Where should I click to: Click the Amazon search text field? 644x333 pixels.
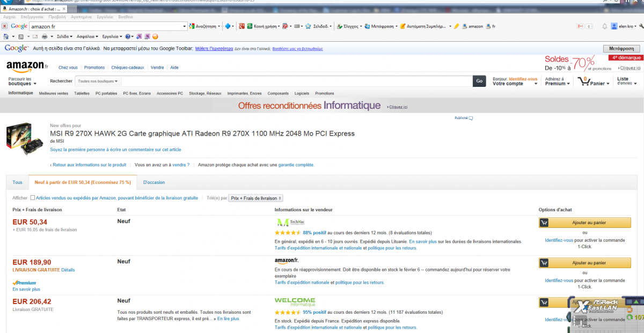point(297,82)
